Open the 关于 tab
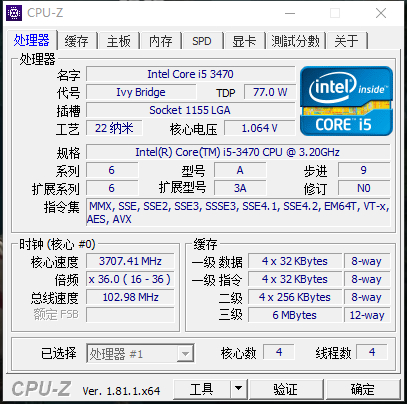 (347, 41)
